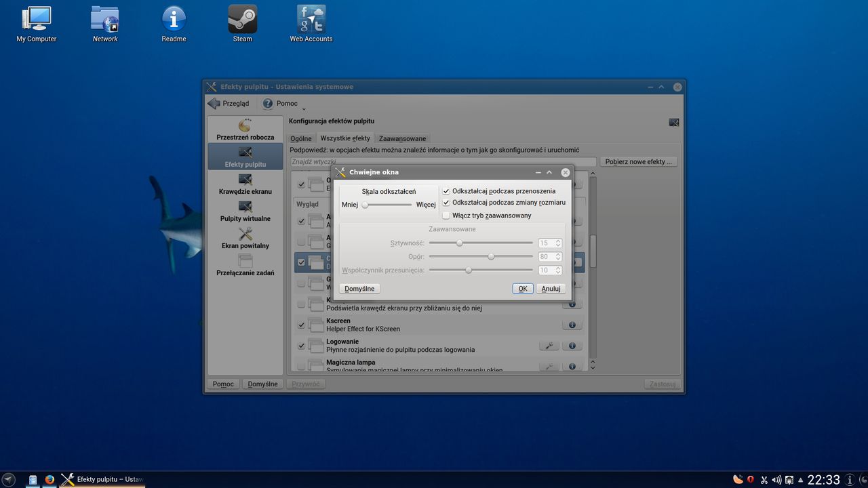Open the Readme desktop icon
868x488 pixels.
tap(174, 24)
